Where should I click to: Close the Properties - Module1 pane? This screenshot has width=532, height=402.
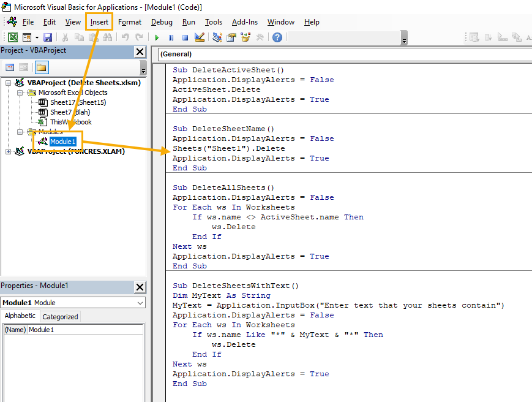point(140,287)
